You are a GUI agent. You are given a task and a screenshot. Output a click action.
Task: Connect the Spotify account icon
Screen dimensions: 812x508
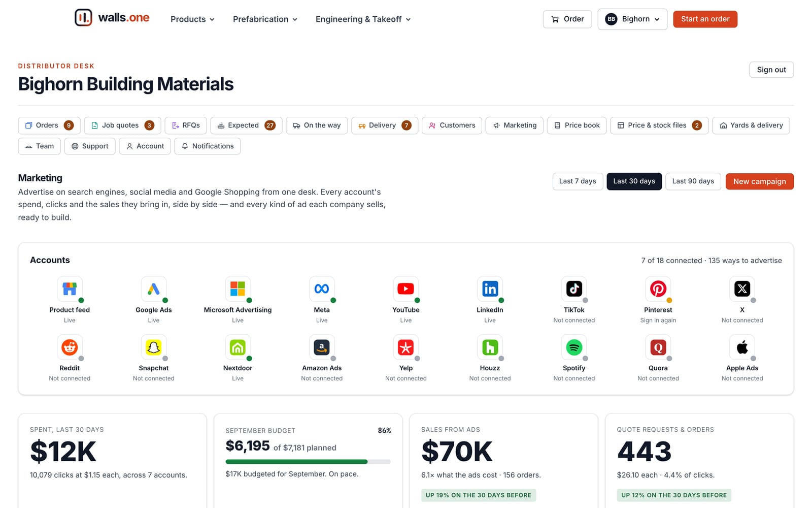pyautogui.click(x=574, y=347)
